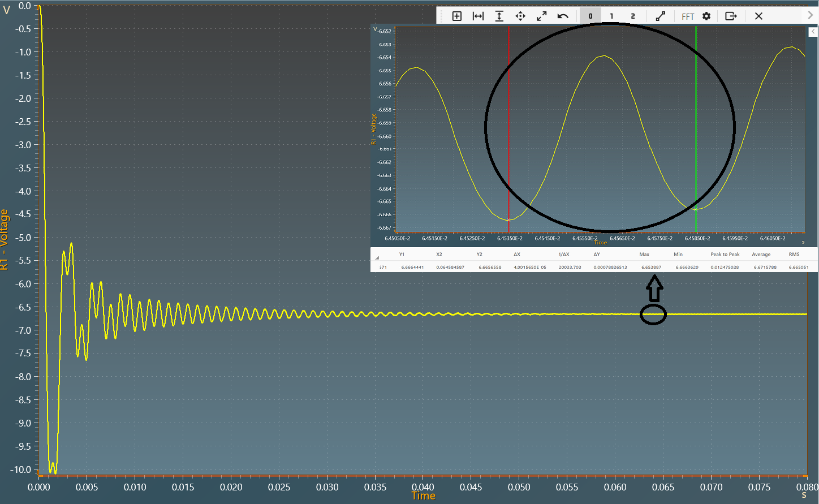Activate the pan move tool
This screenshot has height=504, width=819.
520,16
